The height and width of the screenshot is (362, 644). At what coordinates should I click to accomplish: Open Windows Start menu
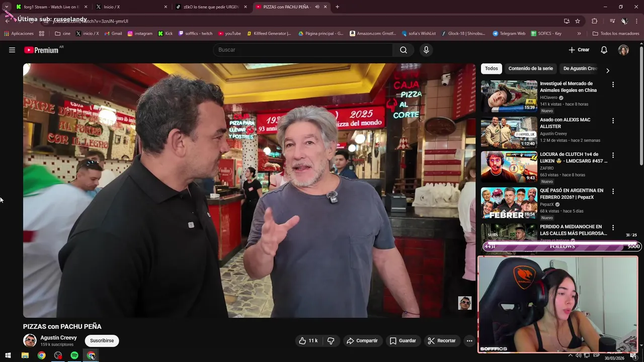(8, 355)
